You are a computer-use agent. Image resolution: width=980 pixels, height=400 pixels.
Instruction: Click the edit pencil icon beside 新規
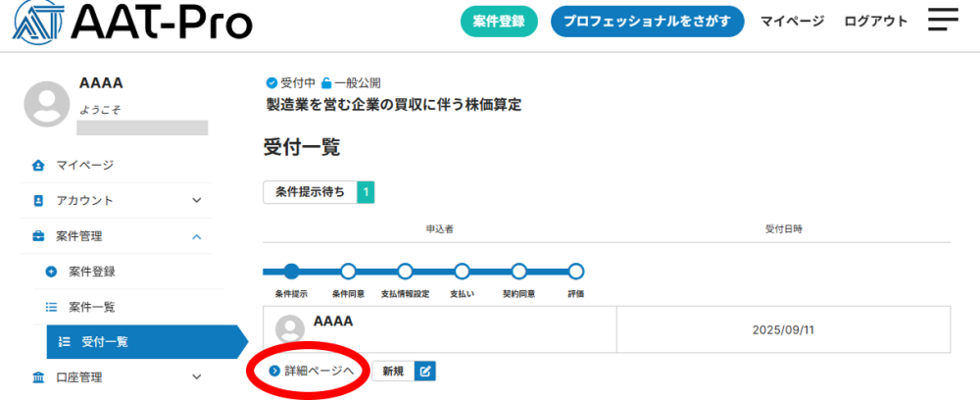point(424,371)
